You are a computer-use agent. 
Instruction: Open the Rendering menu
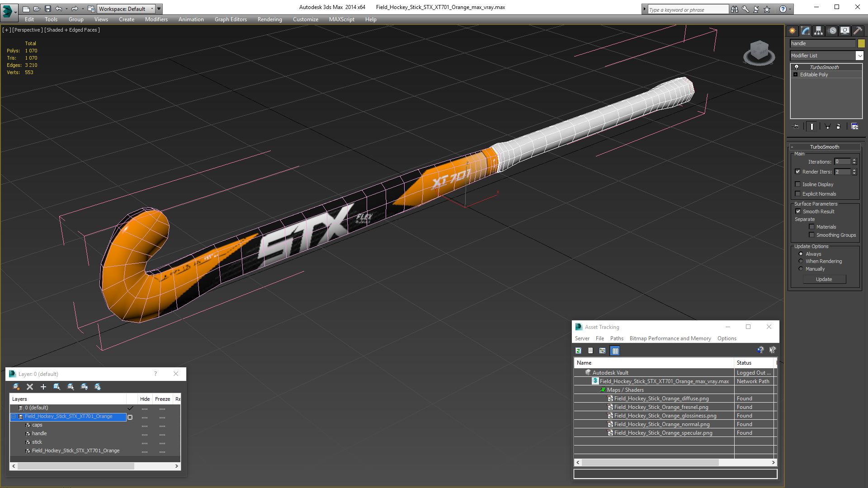(x=270, y=19)
